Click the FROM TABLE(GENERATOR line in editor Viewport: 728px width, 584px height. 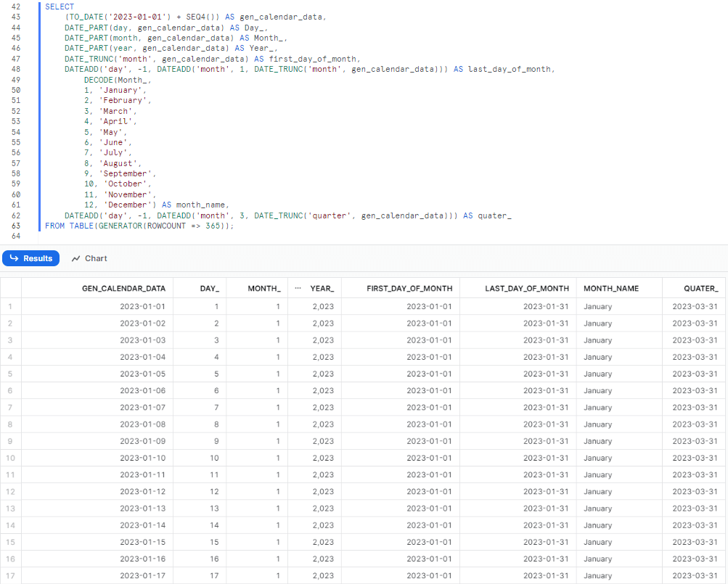click(x=139, y=226)
